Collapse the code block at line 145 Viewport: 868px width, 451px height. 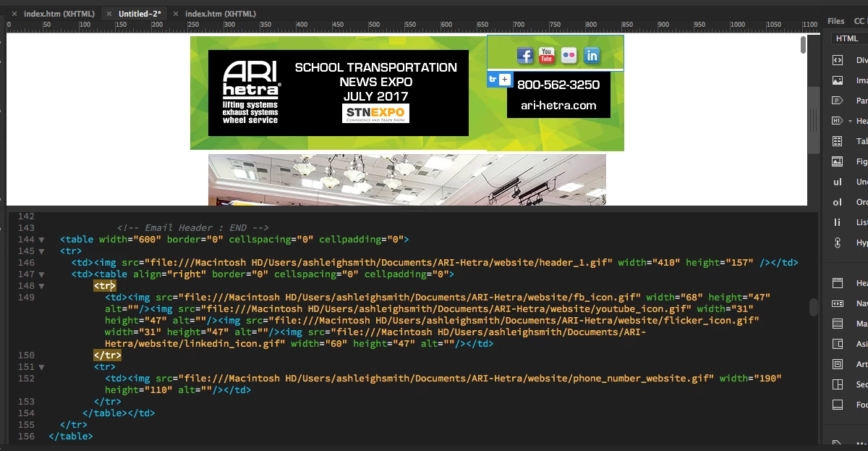tap(41, 251)
